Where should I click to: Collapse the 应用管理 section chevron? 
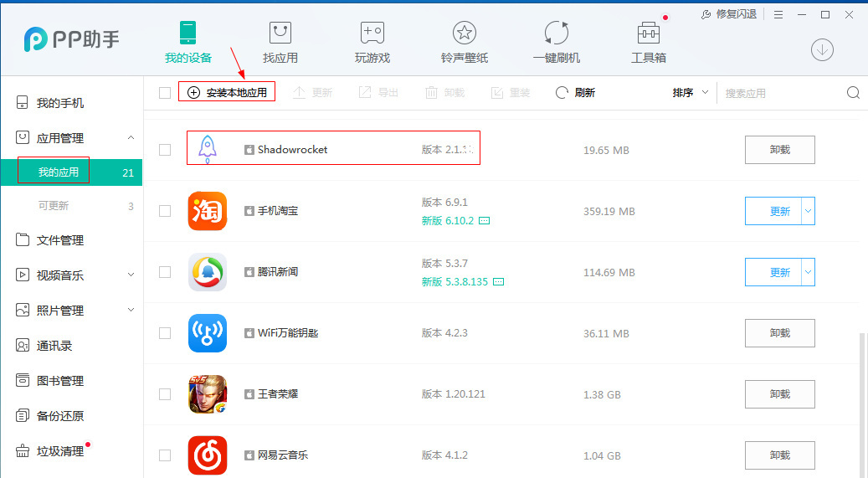click(x=131, y=137)
